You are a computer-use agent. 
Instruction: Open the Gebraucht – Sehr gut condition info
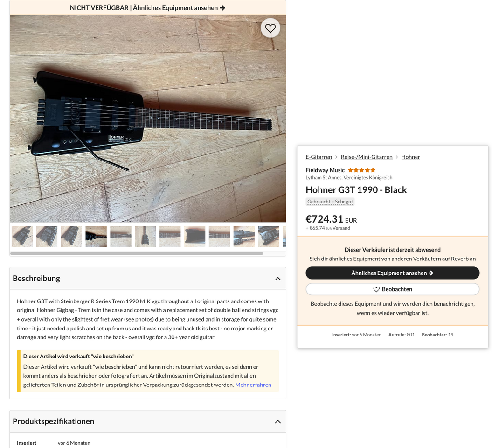pyautogui.click(x=330, y=202)
